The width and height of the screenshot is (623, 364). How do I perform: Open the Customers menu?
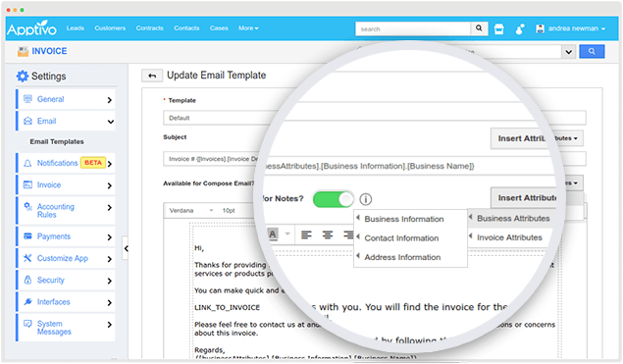[x=110, y=28]
